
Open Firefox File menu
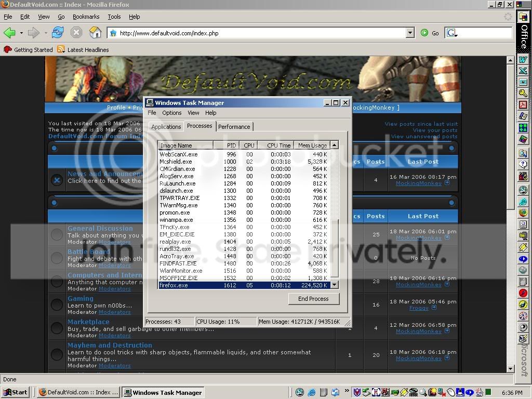click(x=8, y=17)
